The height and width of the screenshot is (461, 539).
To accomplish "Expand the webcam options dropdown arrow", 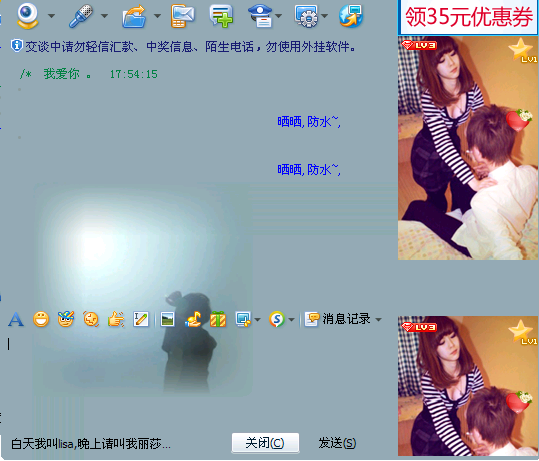I will (x=52, y=16).
